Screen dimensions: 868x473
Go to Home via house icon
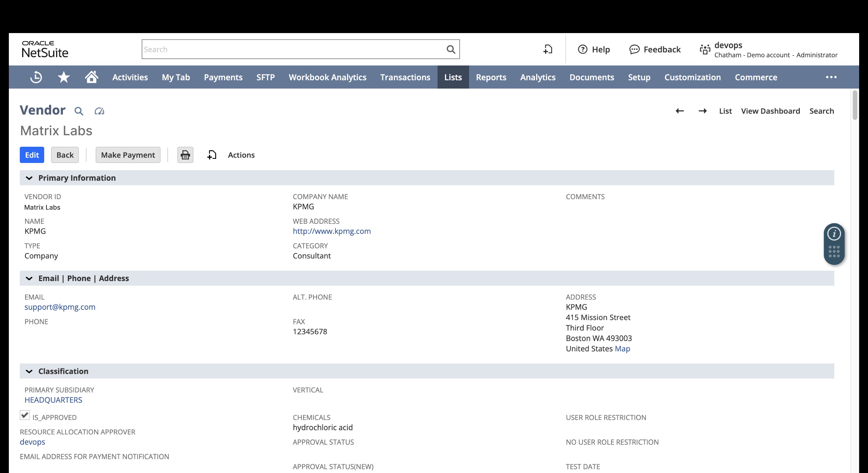tap(91, 77)
